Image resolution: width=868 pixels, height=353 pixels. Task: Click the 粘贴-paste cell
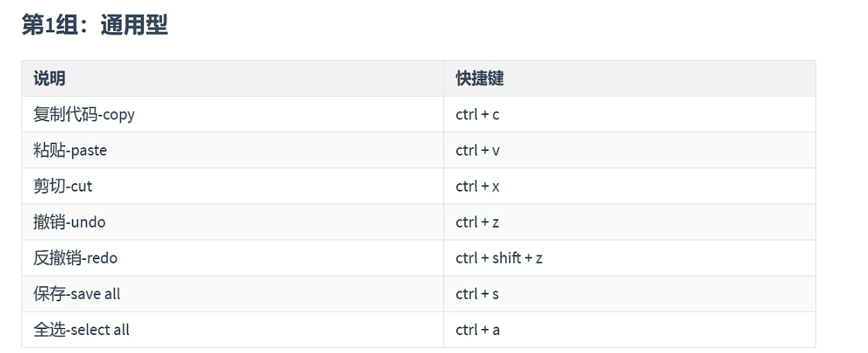(x=233, y=150)
